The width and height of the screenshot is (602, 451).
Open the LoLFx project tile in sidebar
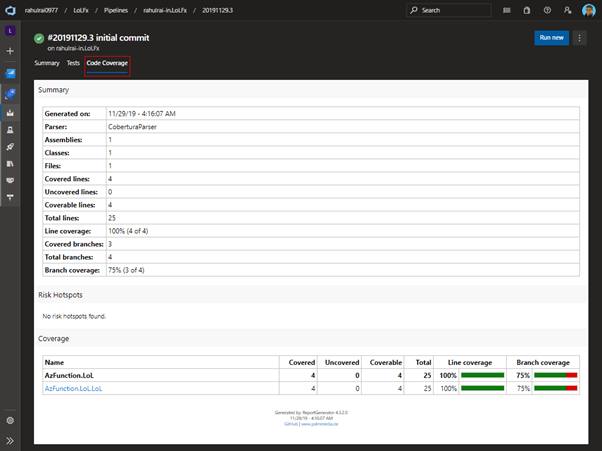10,31
